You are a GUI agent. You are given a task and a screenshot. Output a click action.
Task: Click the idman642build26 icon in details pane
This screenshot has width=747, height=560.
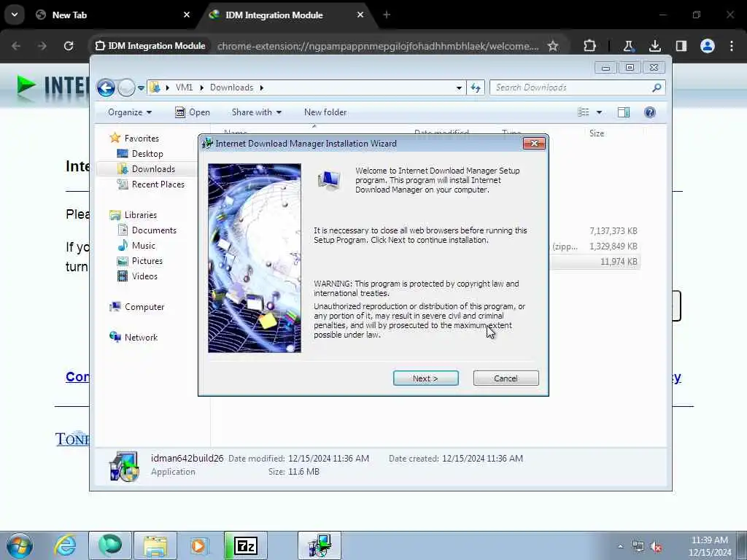[124, 466]
